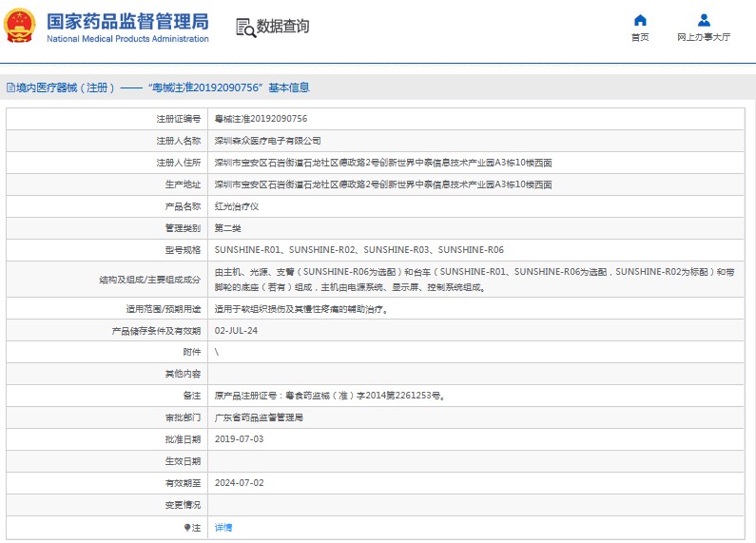Click National Medical Products Administration subtitle
This screenshot has height=543, width=756.
click(127, 39)
